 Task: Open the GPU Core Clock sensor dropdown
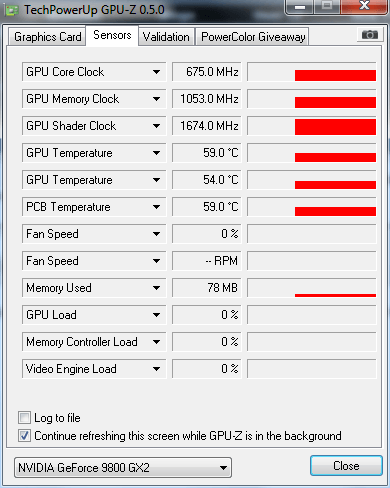click(x=94, y=72)
